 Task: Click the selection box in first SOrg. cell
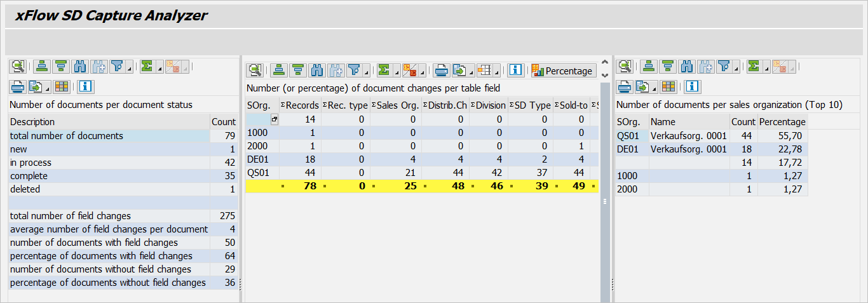point(274,119)
